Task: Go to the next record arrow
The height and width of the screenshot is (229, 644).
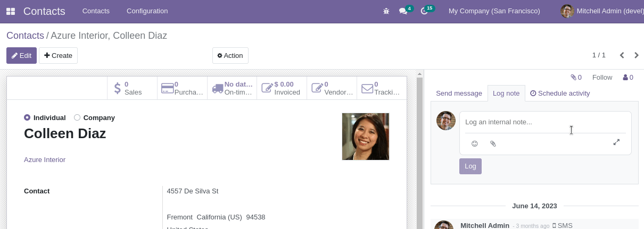Action: click(636, 55)
